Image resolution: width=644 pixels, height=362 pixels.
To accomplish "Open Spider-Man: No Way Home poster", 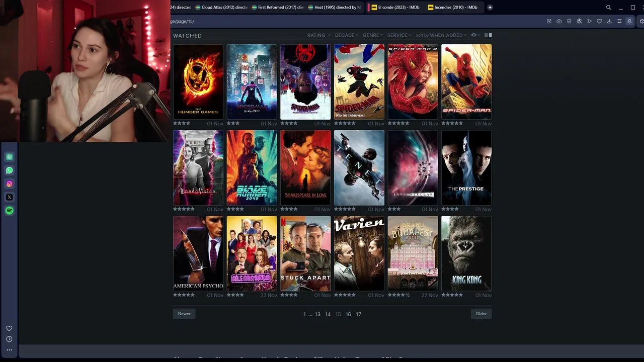I will (x=252, y=82).
